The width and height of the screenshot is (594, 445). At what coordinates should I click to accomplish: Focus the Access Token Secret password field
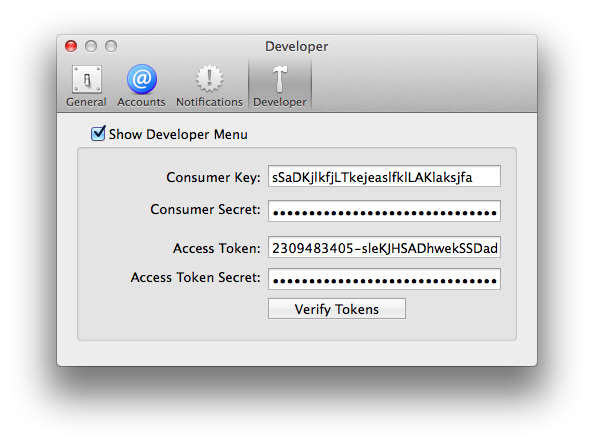pos(384,279)
